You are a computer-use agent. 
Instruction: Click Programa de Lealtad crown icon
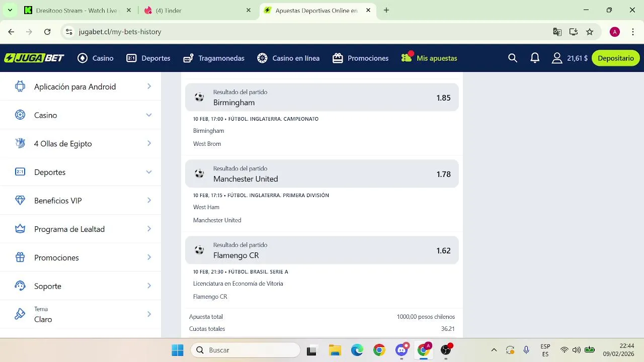(x=20, y=229)
